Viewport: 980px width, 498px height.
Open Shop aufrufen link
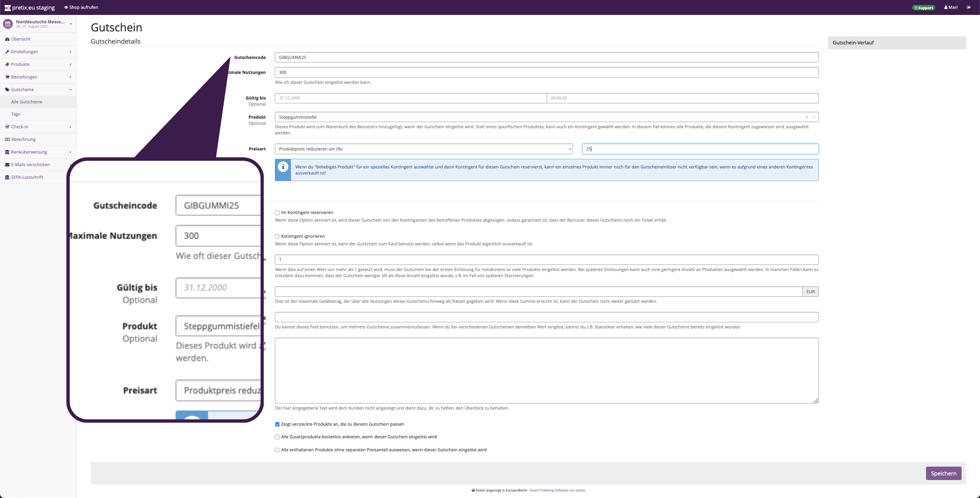(81, 7)
